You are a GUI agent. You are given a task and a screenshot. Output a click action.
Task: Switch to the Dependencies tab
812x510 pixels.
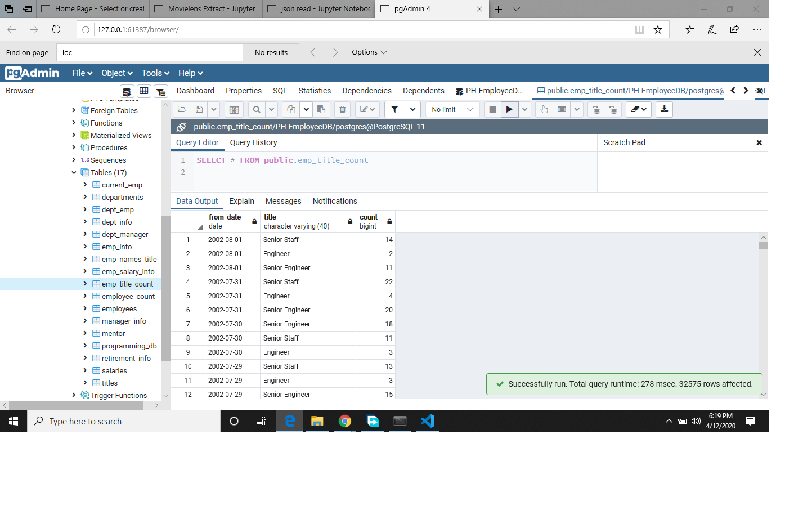pyautogui.click(x=367, y=91)
